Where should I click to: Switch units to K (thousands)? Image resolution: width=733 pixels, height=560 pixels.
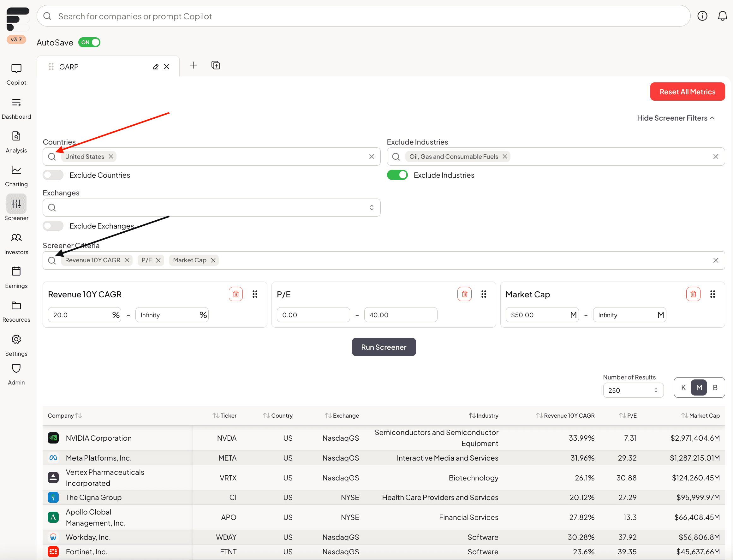click(683, 387)
